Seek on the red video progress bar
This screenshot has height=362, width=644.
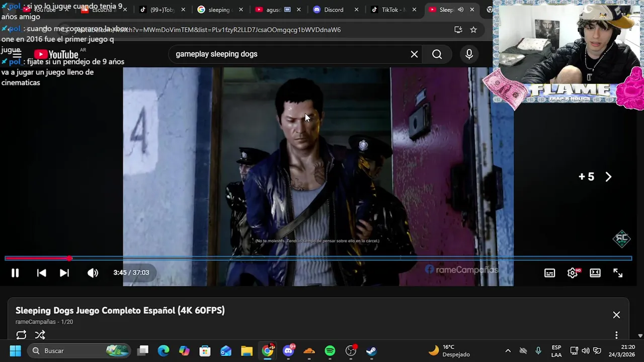pos(318,258)
